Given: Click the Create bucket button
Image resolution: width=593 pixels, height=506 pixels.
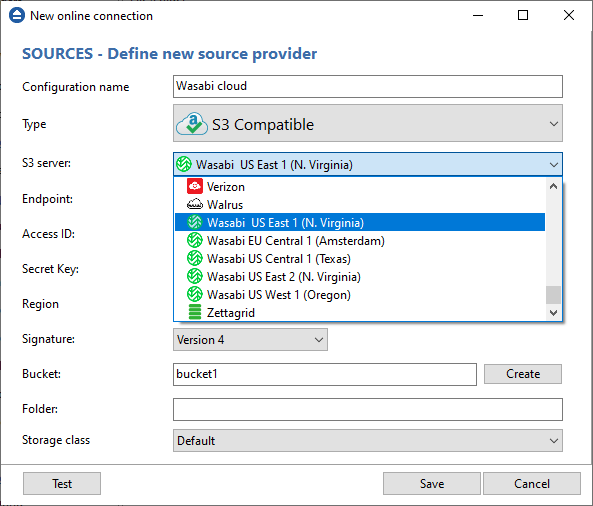Looking at the screenshot, I should tap(523, 374).
